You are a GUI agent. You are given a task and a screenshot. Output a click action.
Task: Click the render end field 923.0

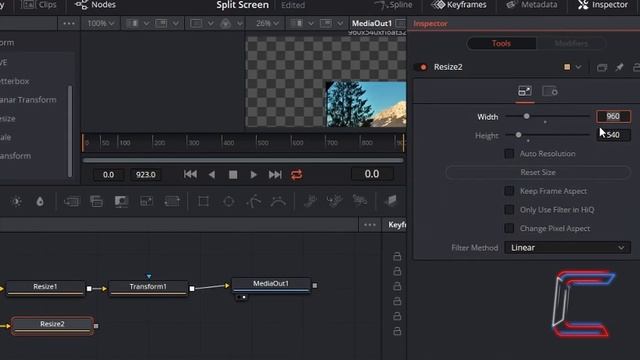point(145,175)
